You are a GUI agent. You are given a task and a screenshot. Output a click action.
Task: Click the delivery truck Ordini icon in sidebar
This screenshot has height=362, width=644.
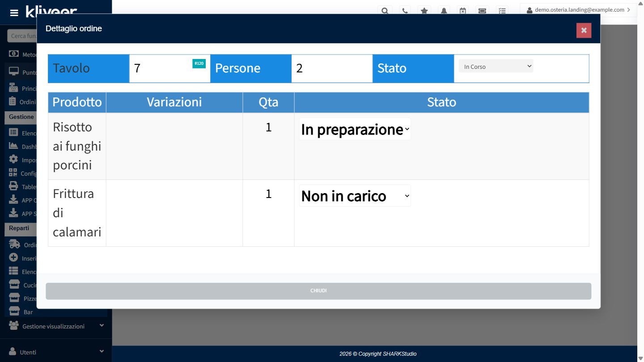pyautogui.click(x=15, y=244)
